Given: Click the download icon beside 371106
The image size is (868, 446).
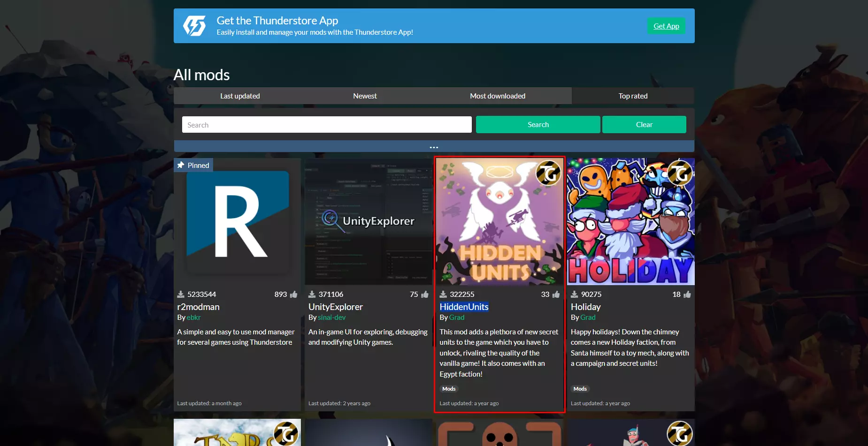Looking at the screenshot, I should (312, 295).
